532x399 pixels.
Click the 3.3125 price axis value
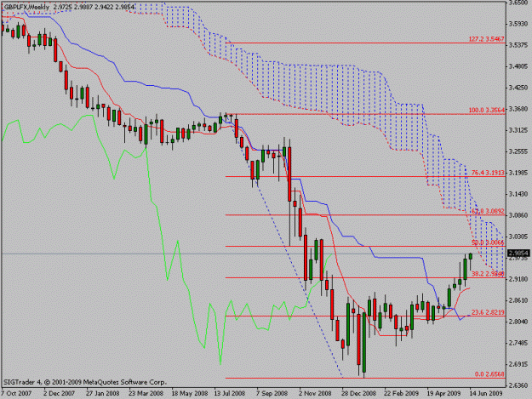tap(518, 130)
